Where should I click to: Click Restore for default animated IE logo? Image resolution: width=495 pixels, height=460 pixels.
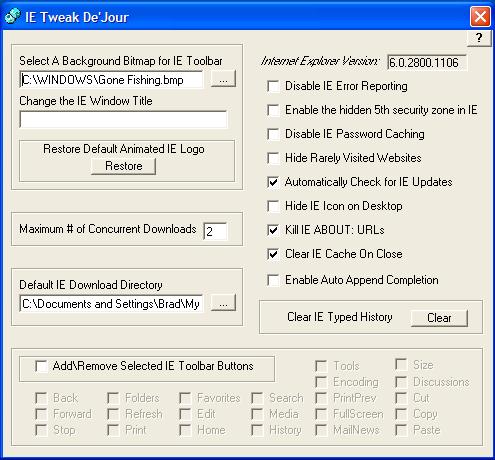point(124,166)
